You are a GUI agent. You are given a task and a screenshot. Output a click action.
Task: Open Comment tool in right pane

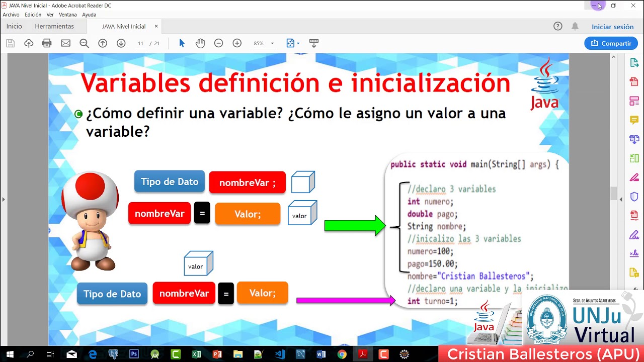pos(634,120)
